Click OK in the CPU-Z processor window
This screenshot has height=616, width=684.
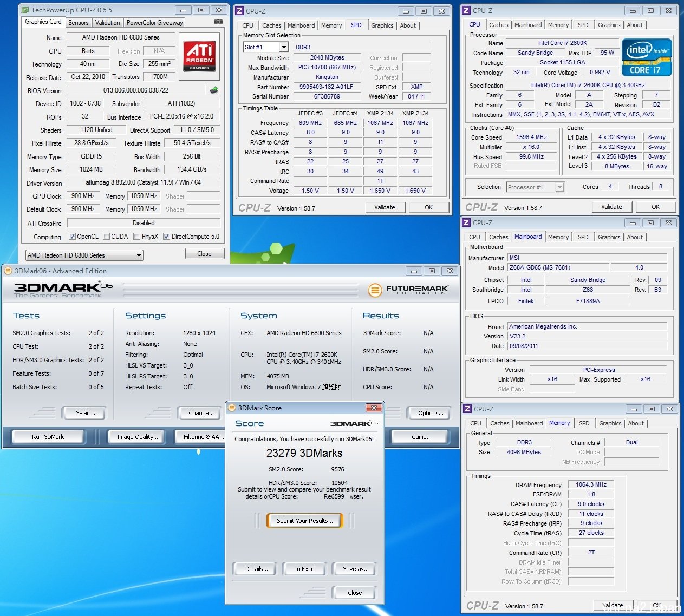(656, 207)
